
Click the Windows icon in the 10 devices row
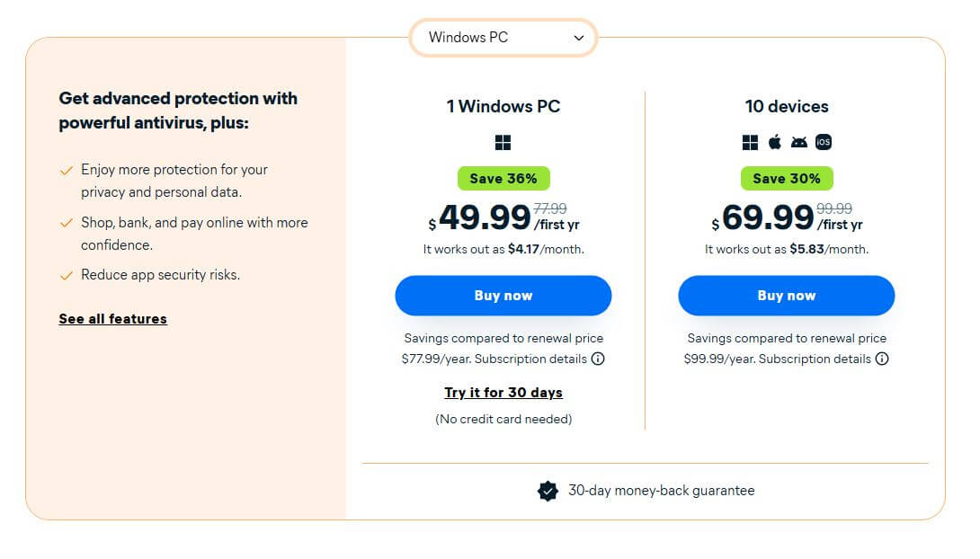coord(749,141)
